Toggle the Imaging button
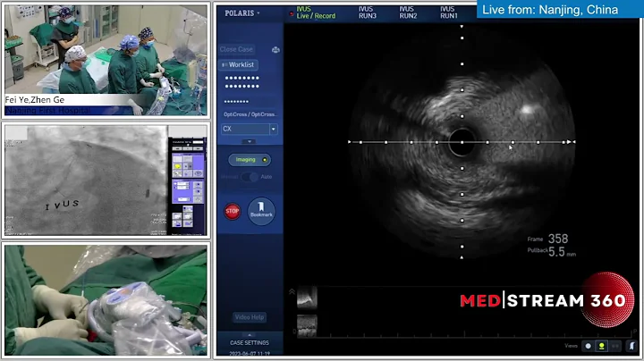 tap(250, 160)
